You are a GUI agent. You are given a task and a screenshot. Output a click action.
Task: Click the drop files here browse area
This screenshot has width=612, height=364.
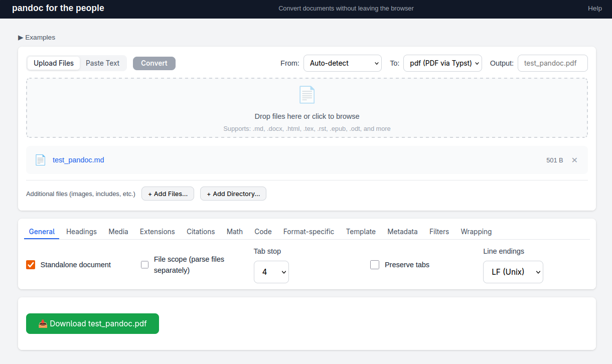point(307,108)
